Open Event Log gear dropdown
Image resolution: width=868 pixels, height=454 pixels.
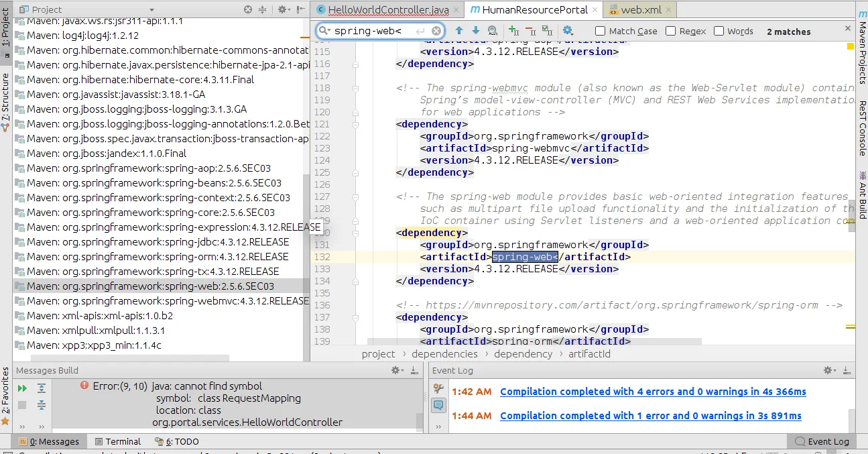[830, 370]
